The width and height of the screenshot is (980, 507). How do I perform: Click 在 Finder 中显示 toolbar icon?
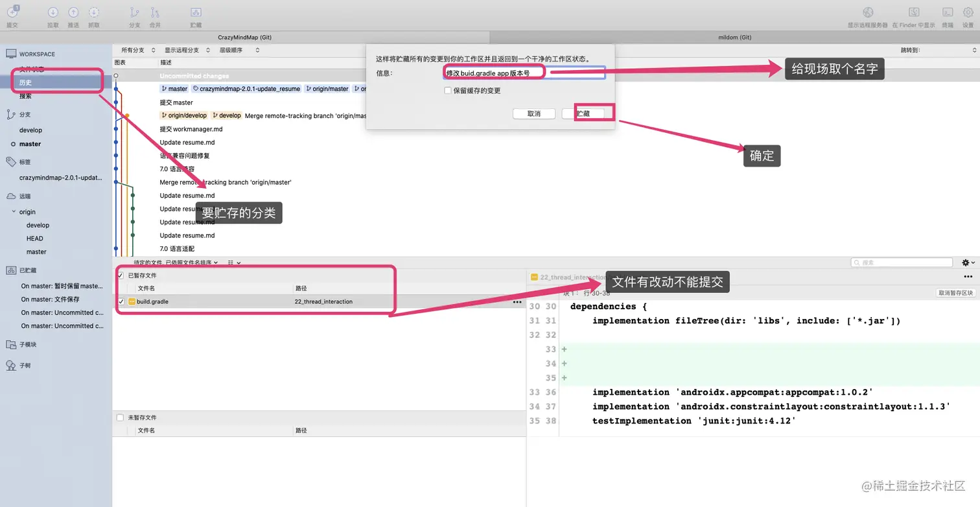(x=914, y=12)
